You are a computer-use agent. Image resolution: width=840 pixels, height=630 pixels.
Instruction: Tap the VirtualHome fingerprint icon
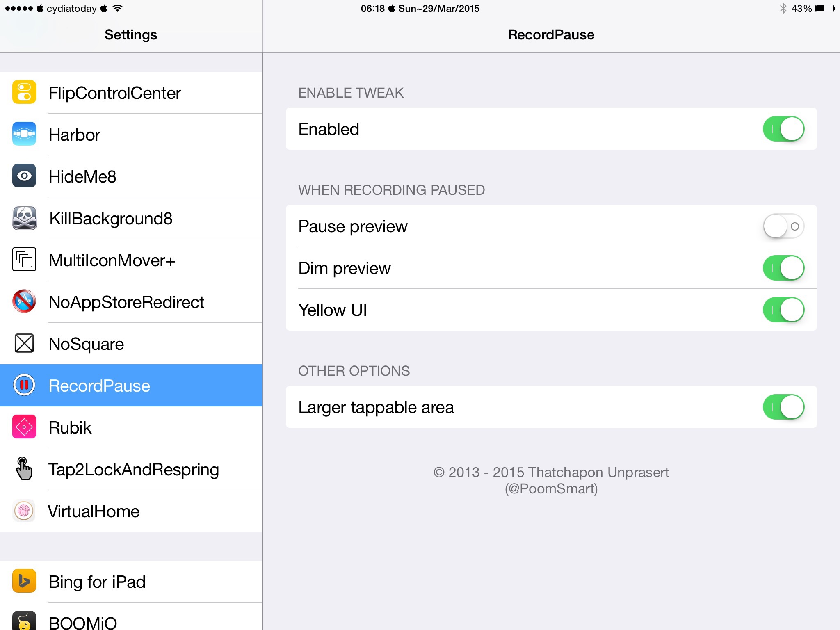(24, 511)
